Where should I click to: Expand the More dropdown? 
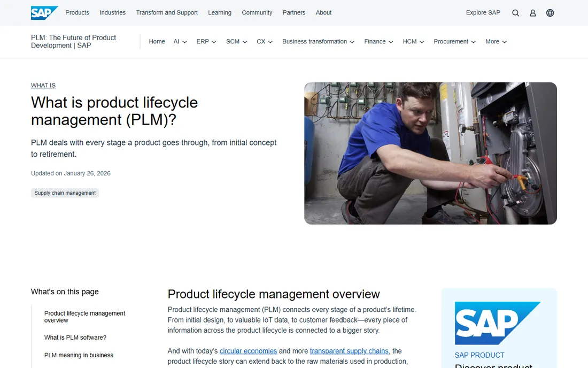(496, 41)
